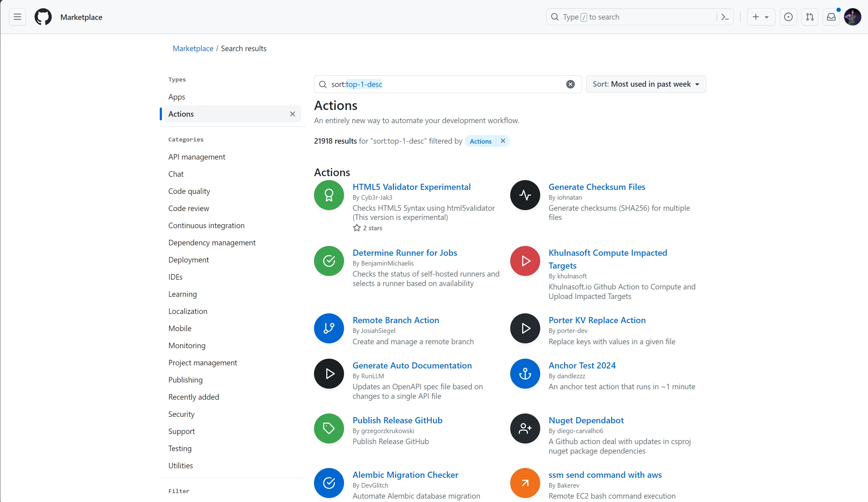Clear the marketplace search query
This screenshot has height=502, width=868.
[571, 84]
